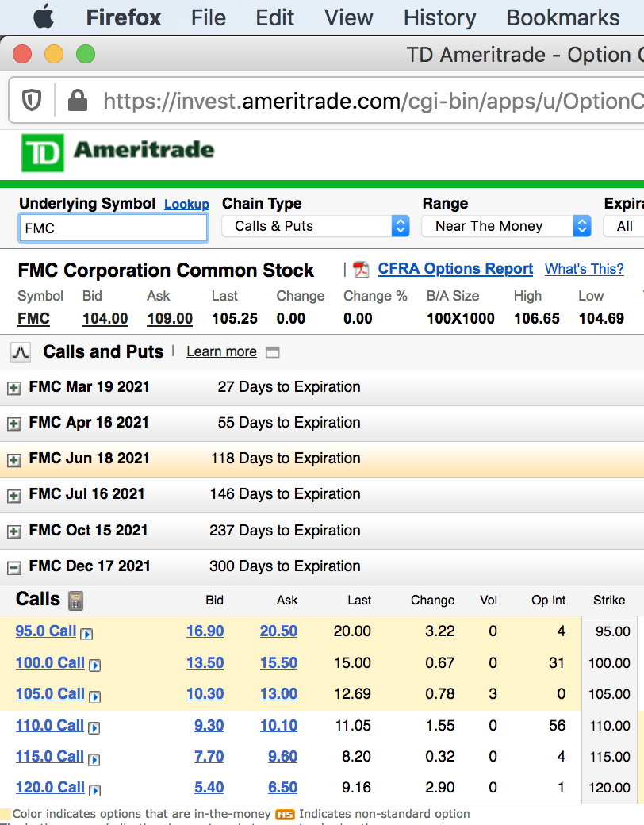The height and width of the screenshot is (825, 644).
Task: Expand the FMC Jul 16 2021 chain
Action: click(14, 496)
